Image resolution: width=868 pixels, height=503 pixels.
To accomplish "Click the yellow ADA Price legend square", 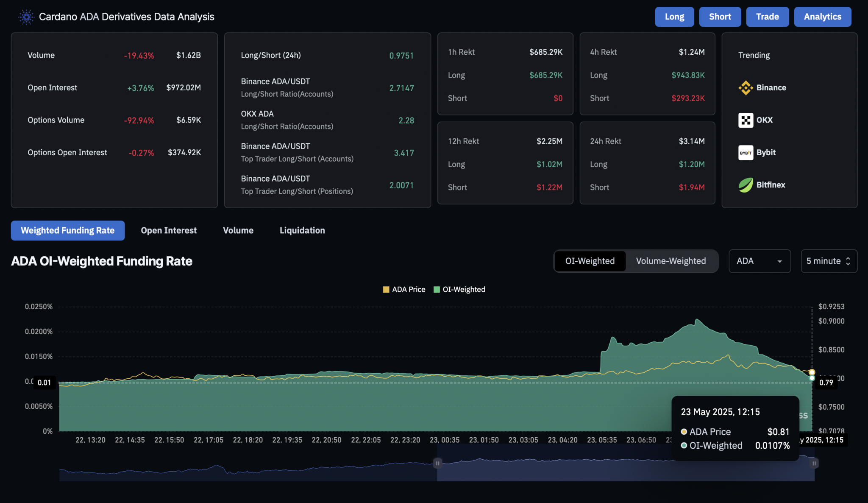I will 386,290.
